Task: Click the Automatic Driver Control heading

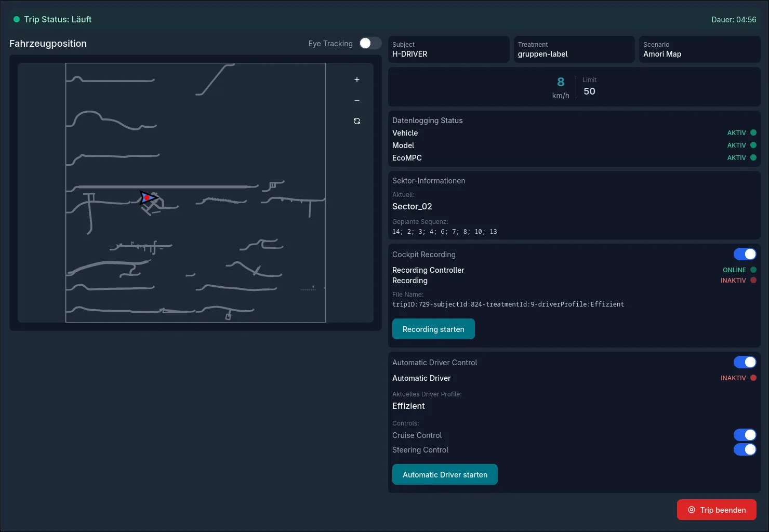Action: pos(434,363)
